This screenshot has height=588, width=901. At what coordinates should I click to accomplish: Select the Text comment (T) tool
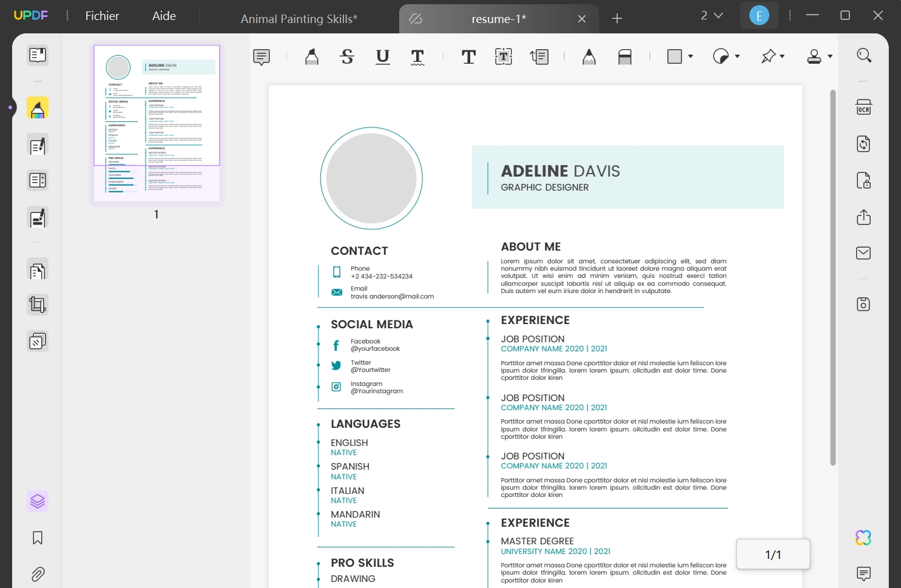click(x=468, y=57)
